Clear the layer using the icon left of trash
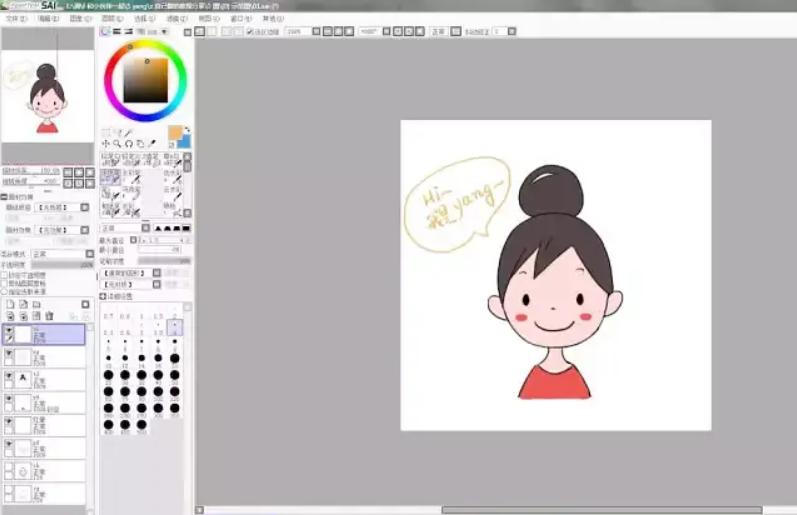The height and width of the screenshot is (515, 797). tap(36, 316)
